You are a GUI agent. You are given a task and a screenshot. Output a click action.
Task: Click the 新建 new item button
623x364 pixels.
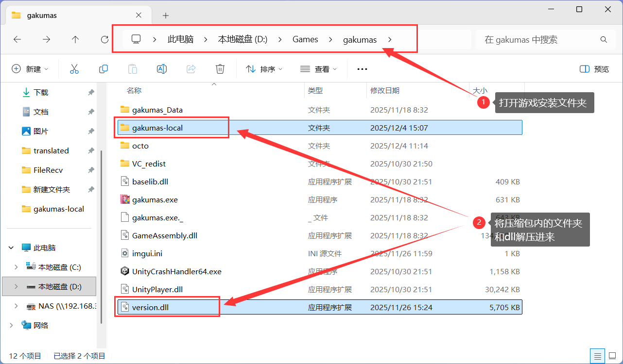(30, 69)
